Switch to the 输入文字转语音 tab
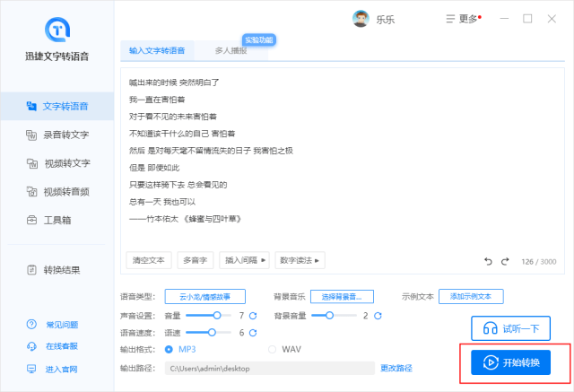Viewport: 574px width, 392px height. click(157, 50)
